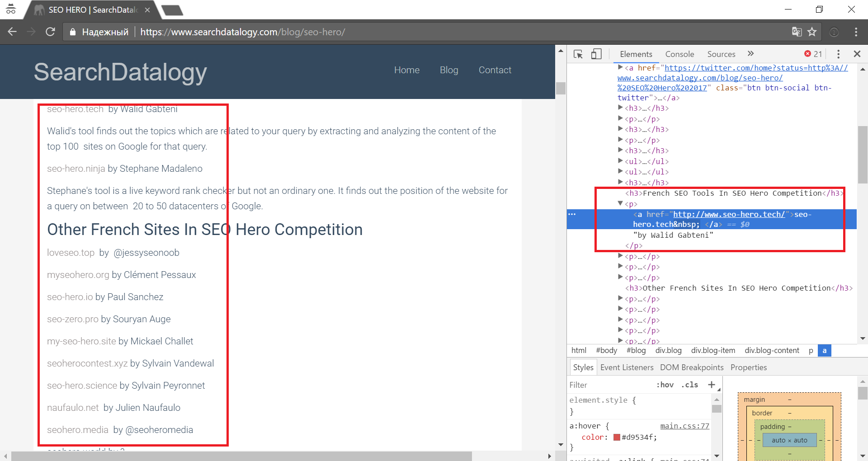Open the translate page icon
868x461 pixels.
(797, 32)
